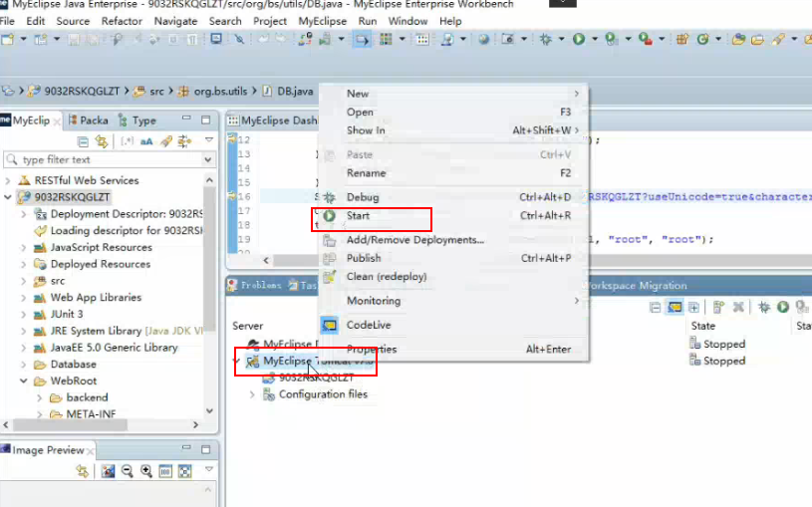
Task: Click the colored grid icon in main toolbar
Action: pos(386,39)
